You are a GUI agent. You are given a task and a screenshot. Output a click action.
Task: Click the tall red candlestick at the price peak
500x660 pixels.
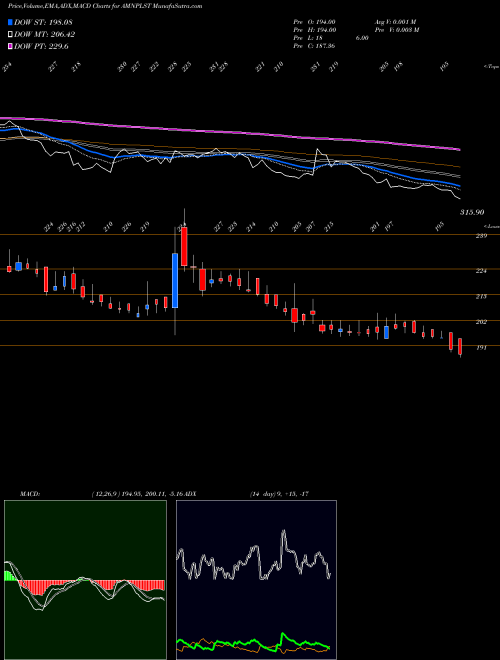[x=184, y=247]
